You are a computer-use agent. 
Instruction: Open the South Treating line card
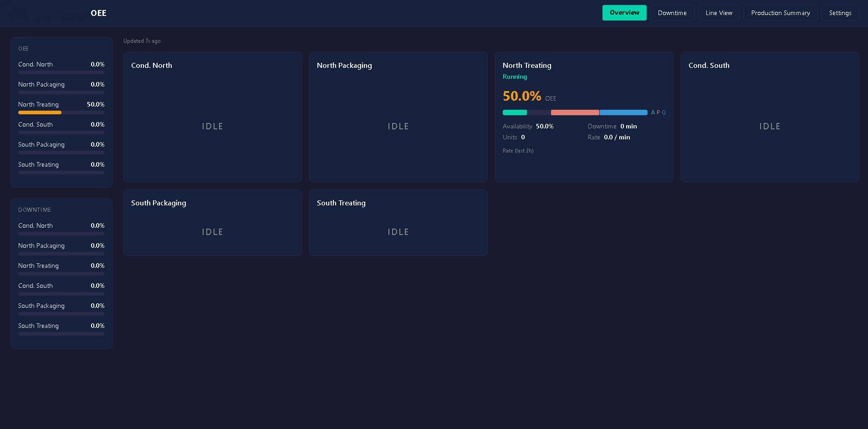point(398,223)
